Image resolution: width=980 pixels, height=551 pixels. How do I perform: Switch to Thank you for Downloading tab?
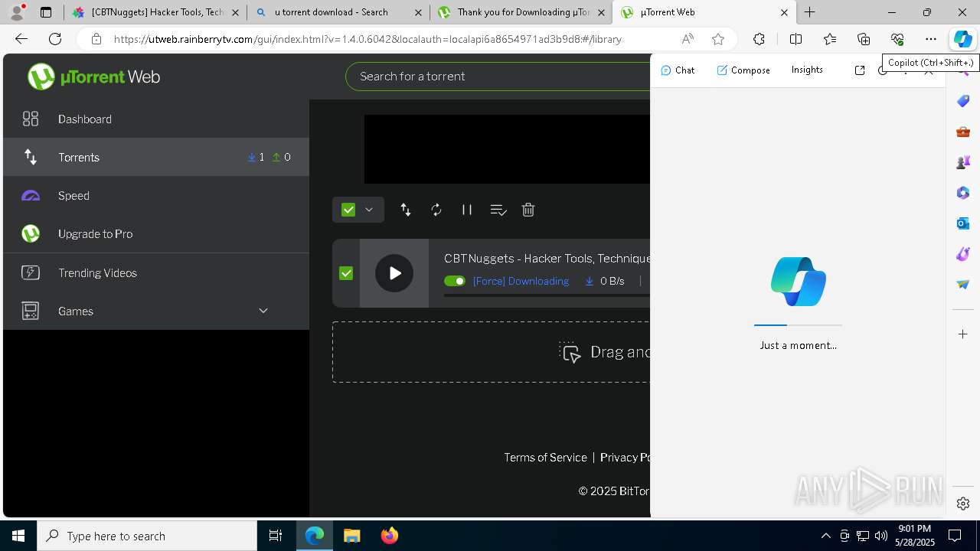coord(521,12)
